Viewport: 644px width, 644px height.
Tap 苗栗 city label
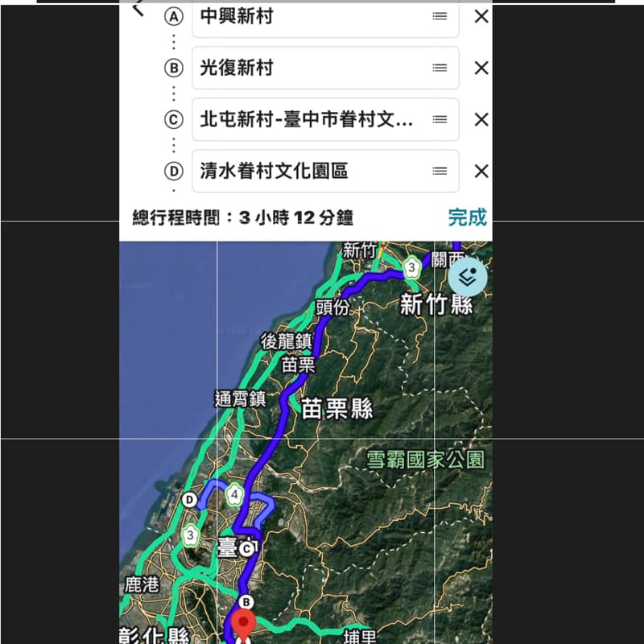[298, 365]
